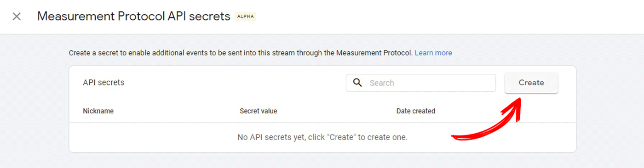Viewport: 644px width, 168px height.
Task: Click the "Create a secret" instruction sentence
Action: pyautogui.click(x=241, y=53)
